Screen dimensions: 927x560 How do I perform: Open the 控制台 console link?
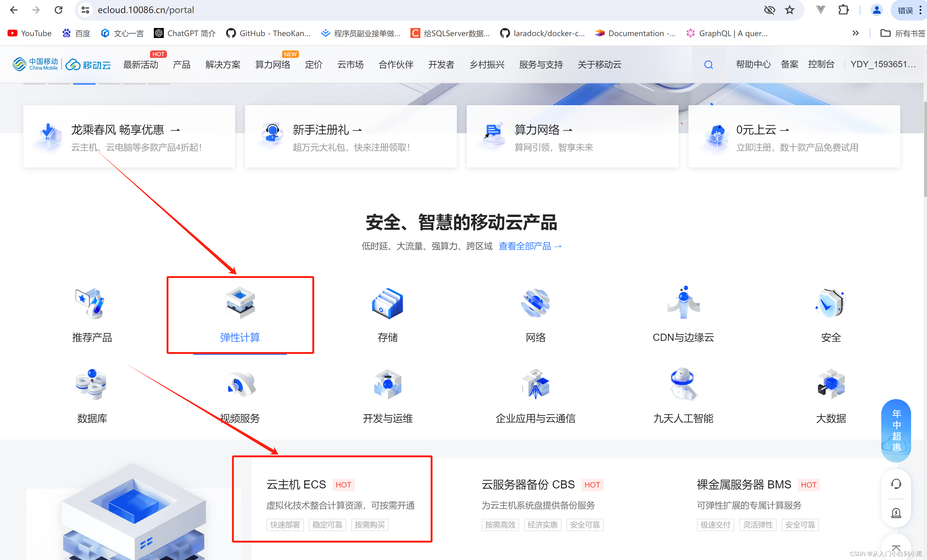(821, 64)
